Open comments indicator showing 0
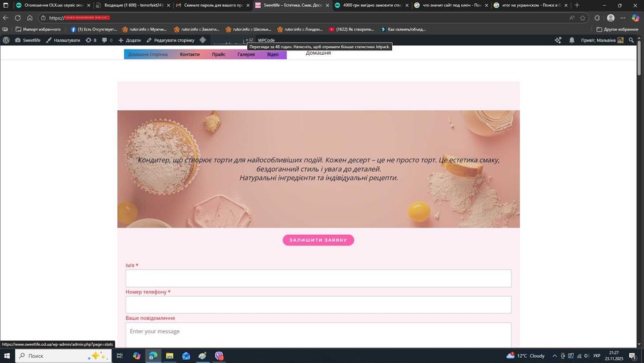This screenshot has height=363, width=644. (107, 40)
